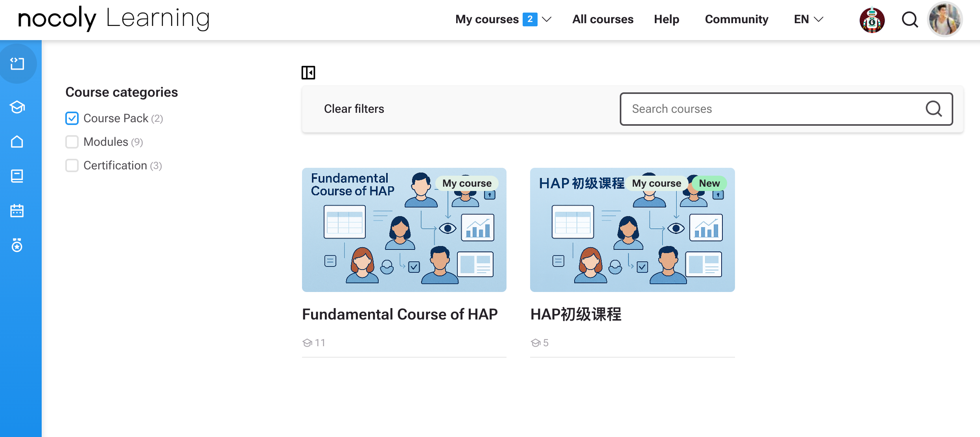Click the Fundamental Course of HAP title

click(x=400, y=314)
